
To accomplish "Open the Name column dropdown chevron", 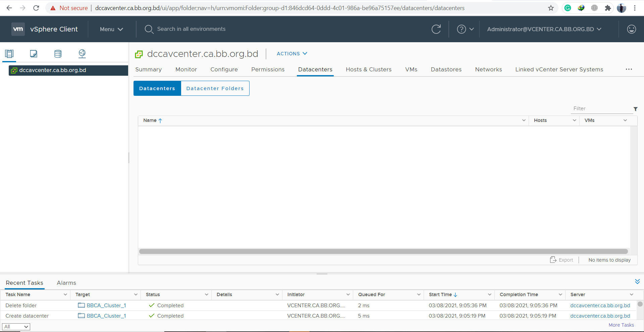I will (x=524, y=120).
